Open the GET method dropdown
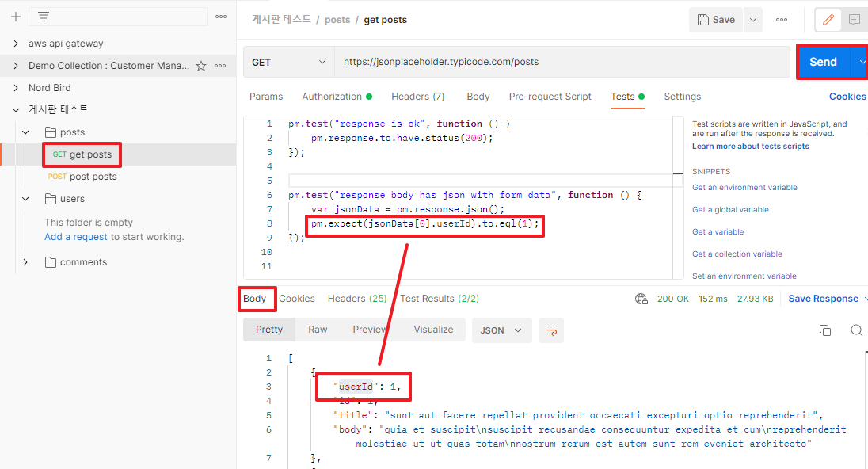868x469 pixels. point(288,62)
